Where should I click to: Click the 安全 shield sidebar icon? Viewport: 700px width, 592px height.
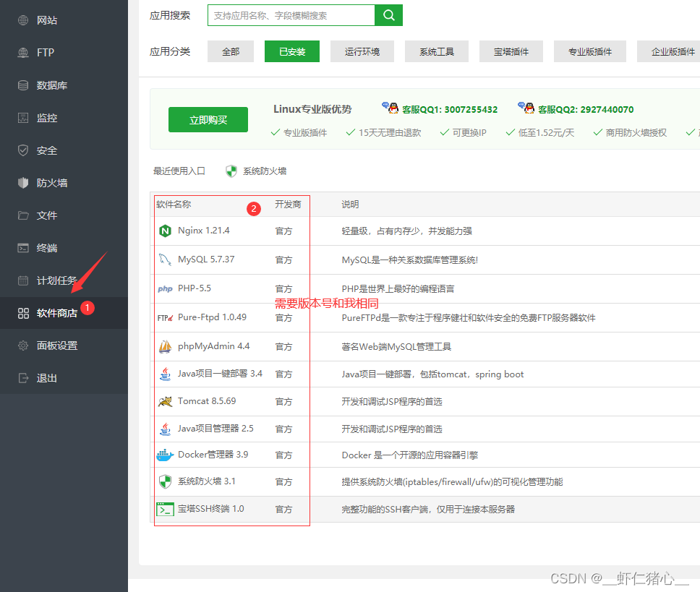[x=23, y=150]
